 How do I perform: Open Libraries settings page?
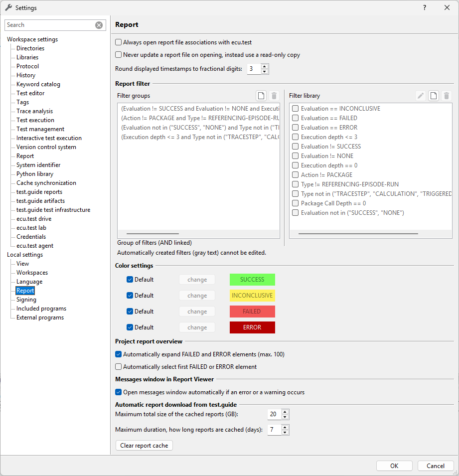coord(27,57)
